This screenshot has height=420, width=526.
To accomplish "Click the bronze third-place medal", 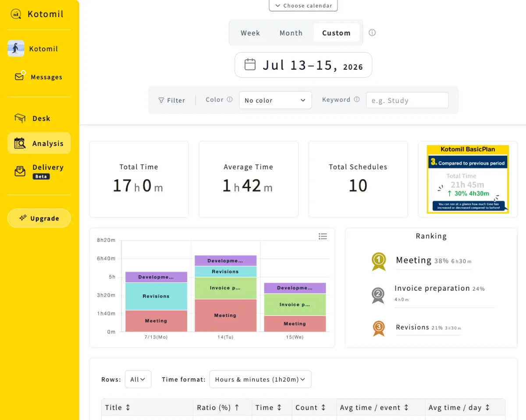I will pos(379,328).
